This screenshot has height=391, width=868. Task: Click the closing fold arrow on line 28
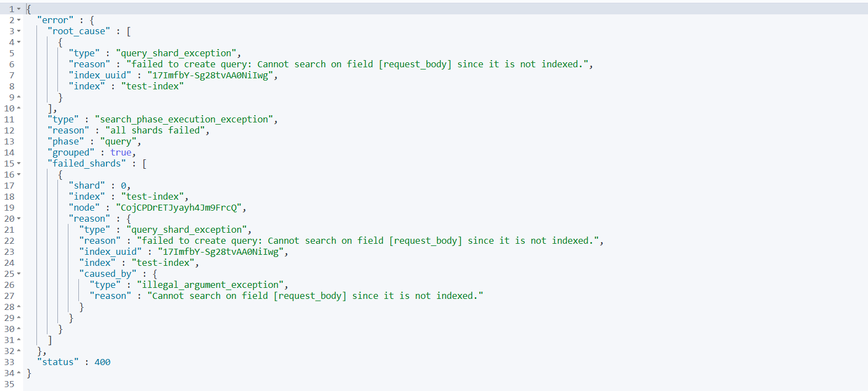[x=19, y=307]
